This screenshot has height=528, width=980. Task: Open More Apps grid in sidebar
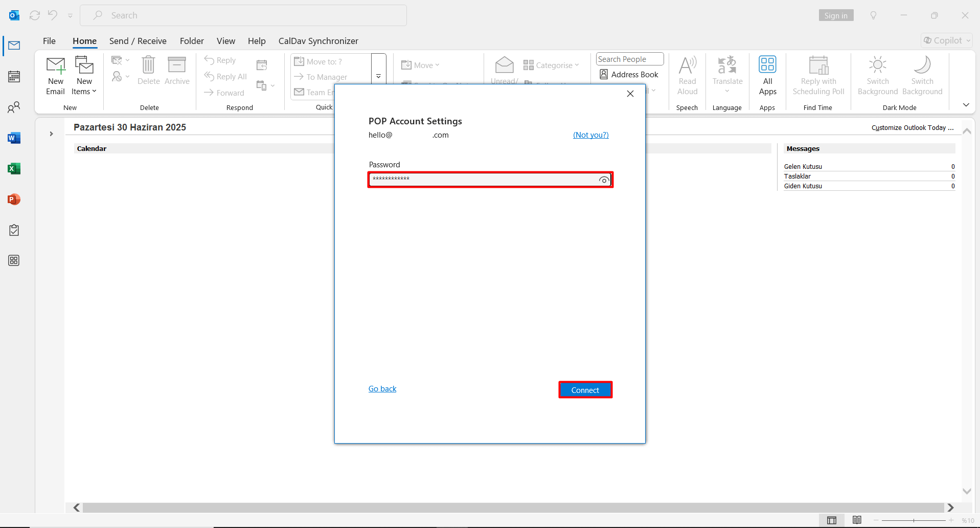[x=14, y=260]
